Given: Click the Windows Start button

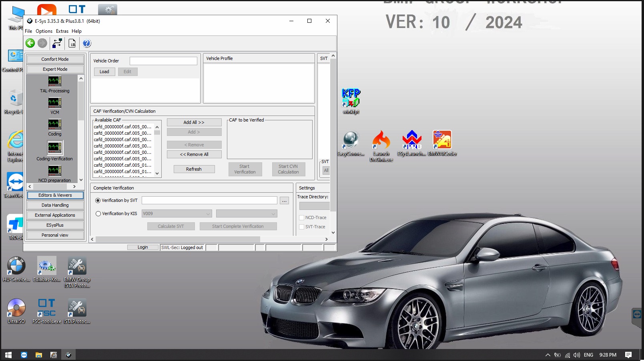Looking at the screenshot, I should [8, 355].
